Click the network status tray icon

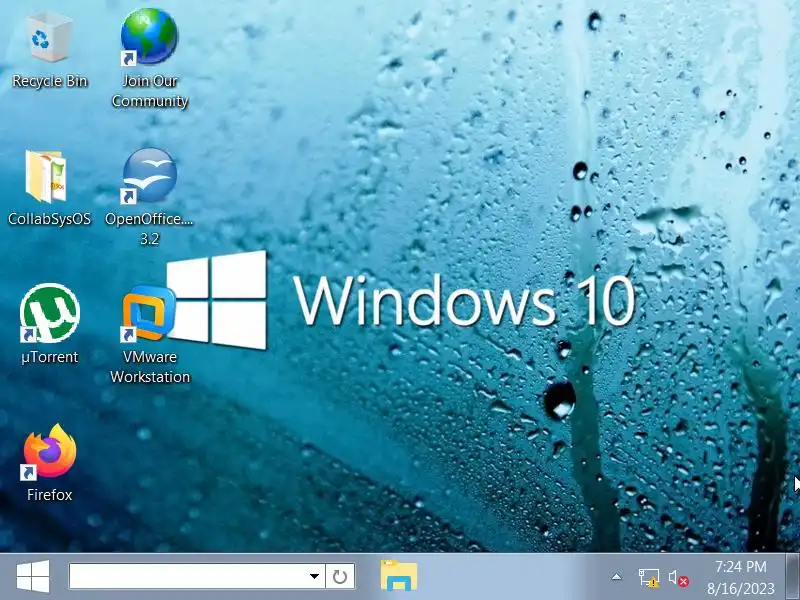click(648, 578)
